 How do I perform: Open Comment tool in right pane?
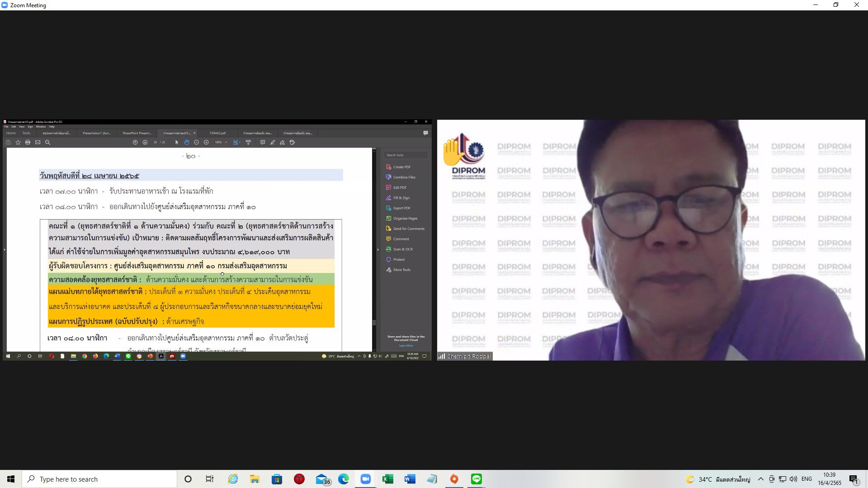pos(397,239)
